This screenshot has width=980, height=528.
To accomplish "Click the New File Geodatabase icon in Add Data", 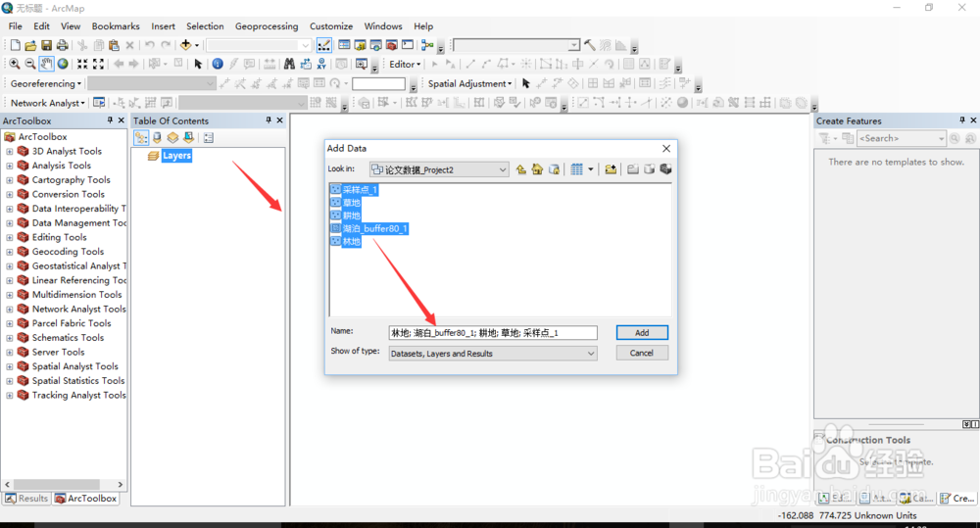I will pyautogui.click(x=650, y=169).
